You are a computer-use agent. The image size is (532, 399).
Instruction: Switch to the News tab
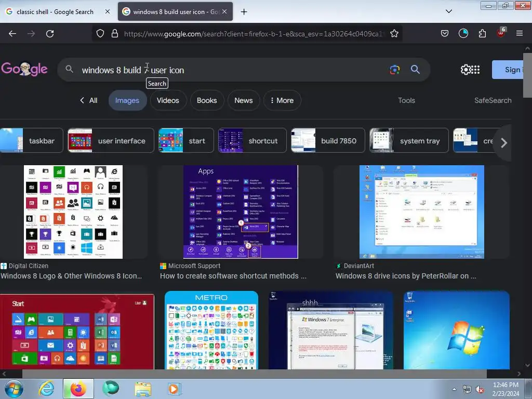244,100
